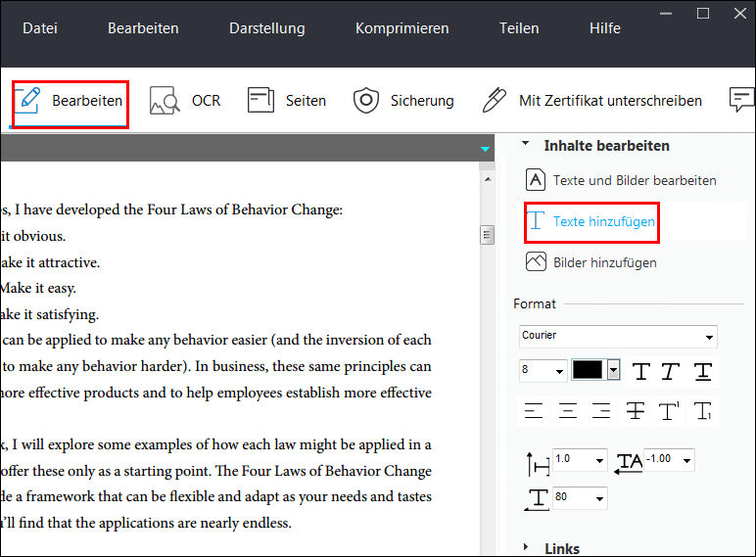Toggle subscript formatting
The height and width of the screenshot is (557, 756).
click(702, 411)
